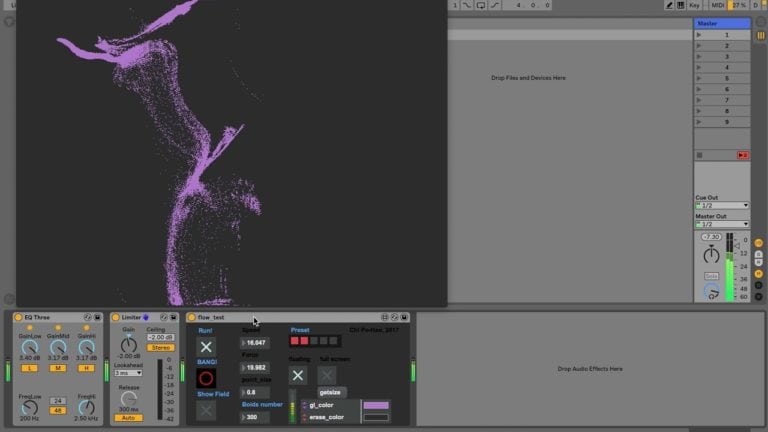This screenshot has width=768, height=432.
Task: Toggle the floating window checkbox
Action: pos(298,376)
